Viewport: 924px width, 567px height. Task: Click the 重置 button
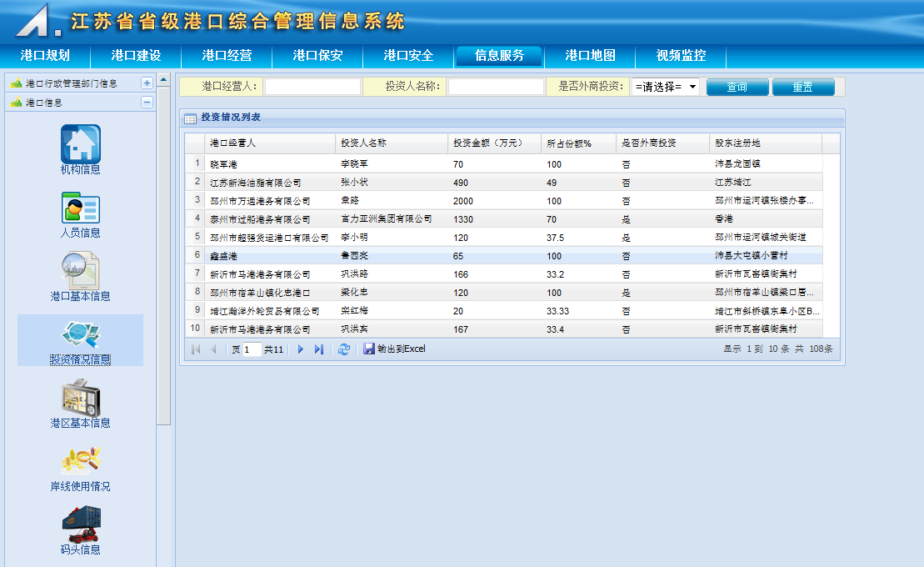pyautogui.click(x=802, y=87)
